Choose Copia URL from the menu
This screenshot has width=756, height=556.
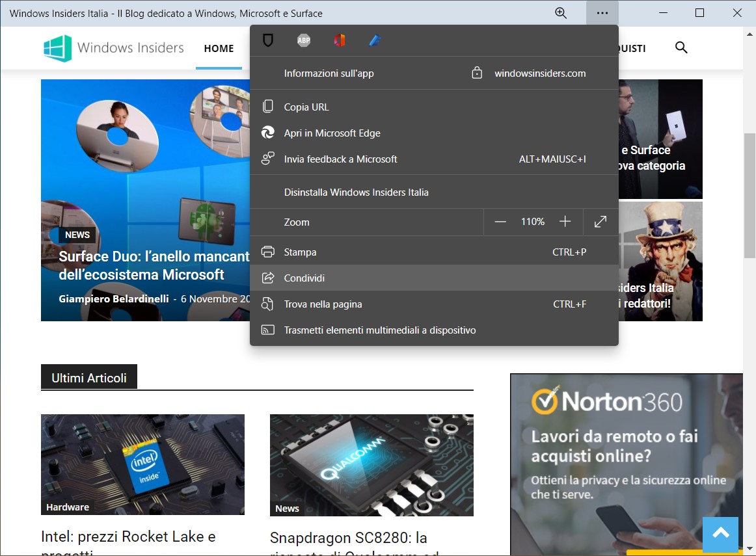coord(434,107)
